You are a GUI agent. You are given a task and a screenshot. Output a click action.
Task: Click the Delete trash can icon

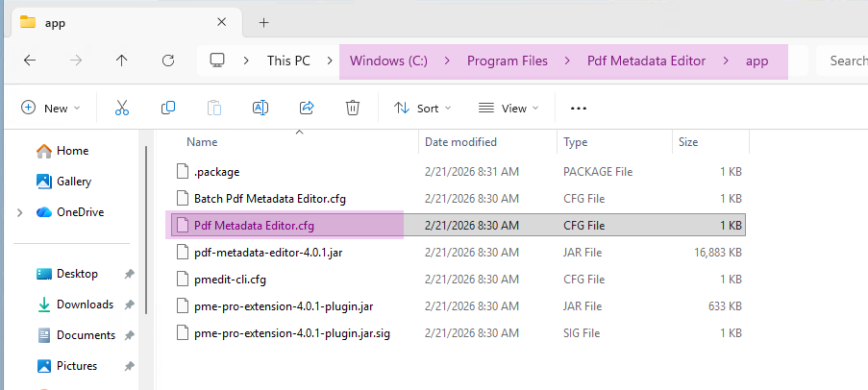[x=353, y=109]
